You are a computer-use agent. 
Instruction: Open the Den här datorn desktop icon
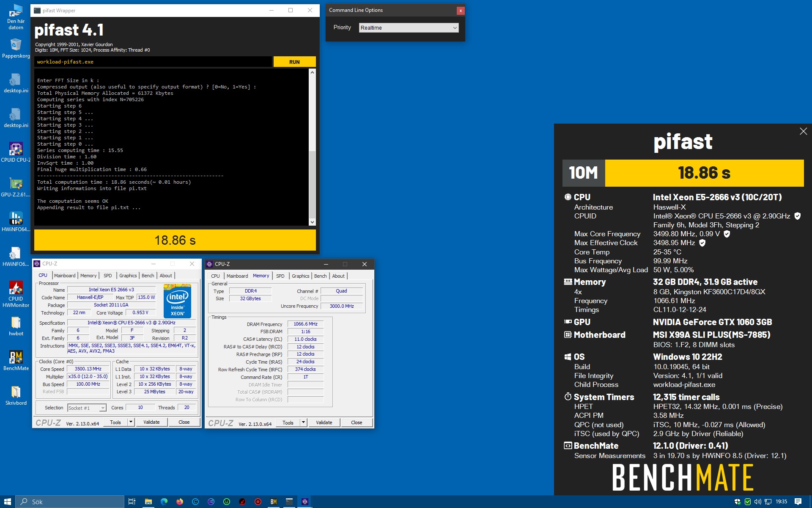pyautogui.click(x=16, y=17)
